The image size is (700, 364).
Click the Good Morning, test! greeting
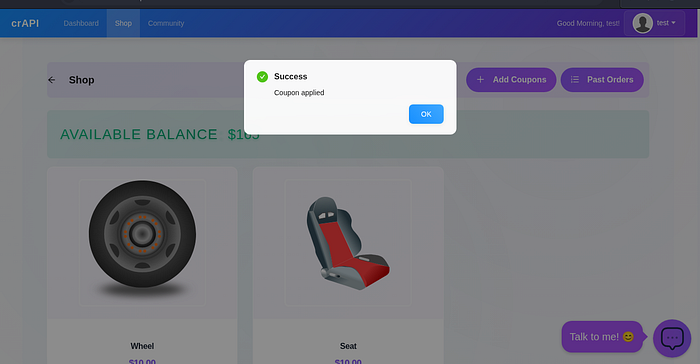588,23
